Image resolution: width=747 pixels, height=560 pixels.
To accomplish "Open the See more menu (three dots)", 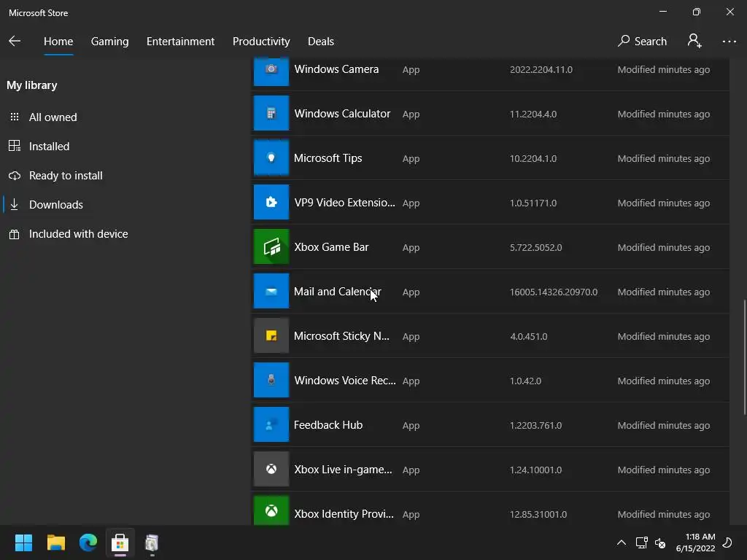I will (729, 42).
